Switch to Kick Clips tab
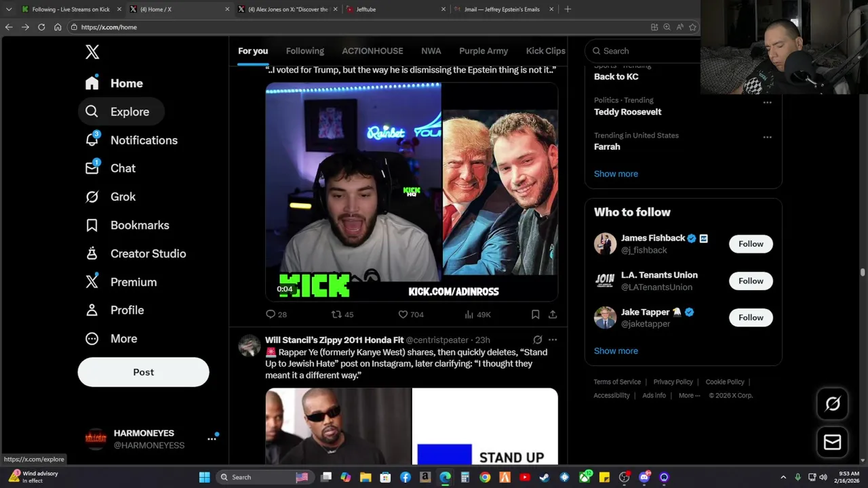 point(545,51)
